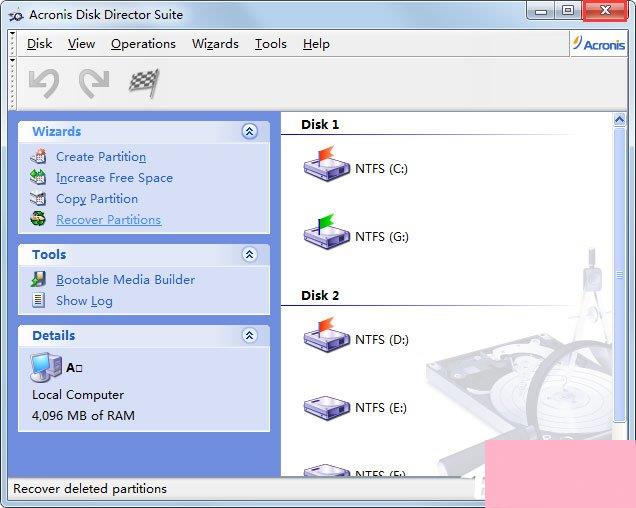Collapse the Tools panel
Image resolution: width=636 pixels, height=508 pixels.
click(x=249, y=254)
